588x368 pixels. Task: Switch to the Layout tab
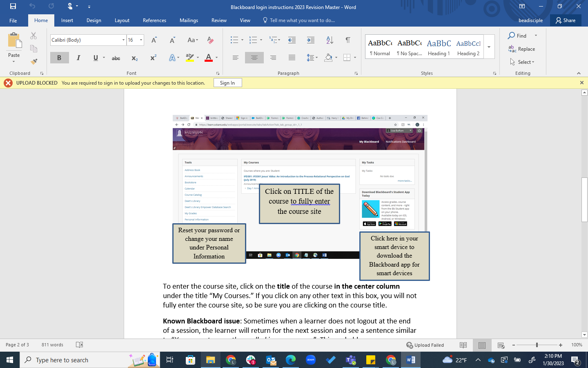click(x=122, y=20)
